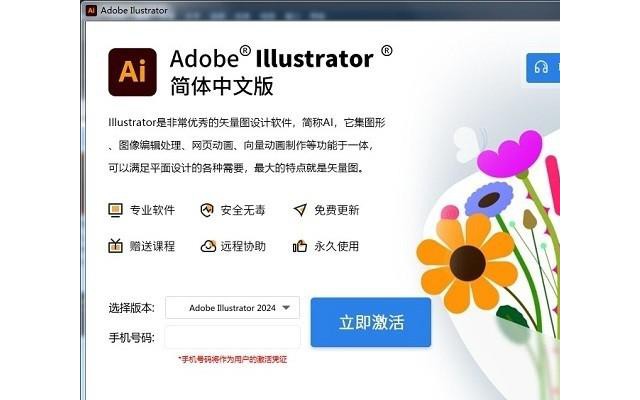This screenshot has height=400, width=640.
Task: Click the Ai logo in the header
Action: click(x=132, y=72)
